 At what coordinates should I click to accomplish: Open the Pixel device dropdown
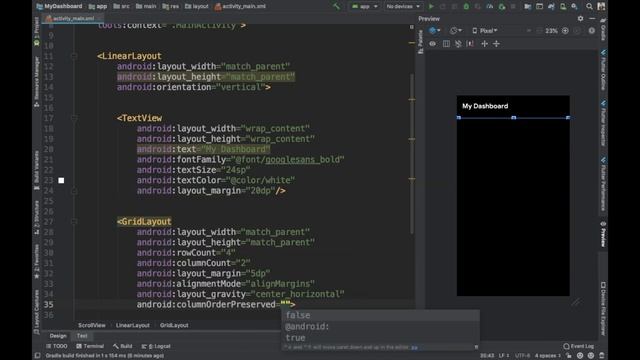click(485, 31)
